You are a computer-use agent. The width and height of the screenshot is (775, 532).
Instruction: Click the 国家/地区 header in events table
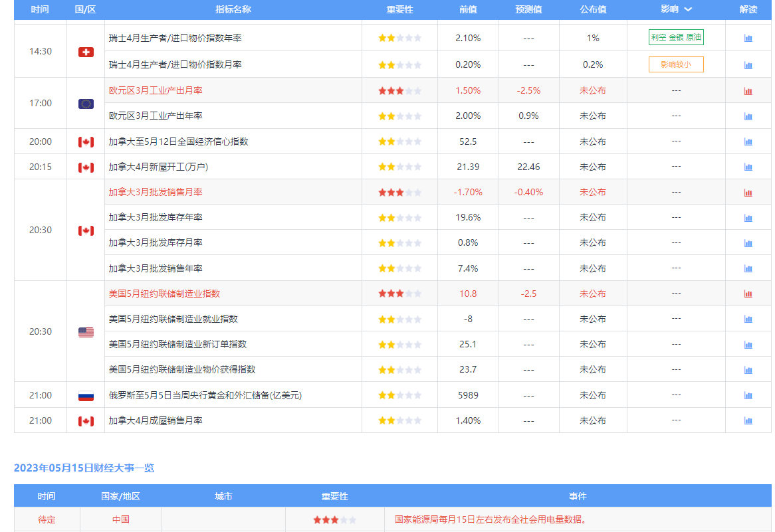tap(120, 496)
